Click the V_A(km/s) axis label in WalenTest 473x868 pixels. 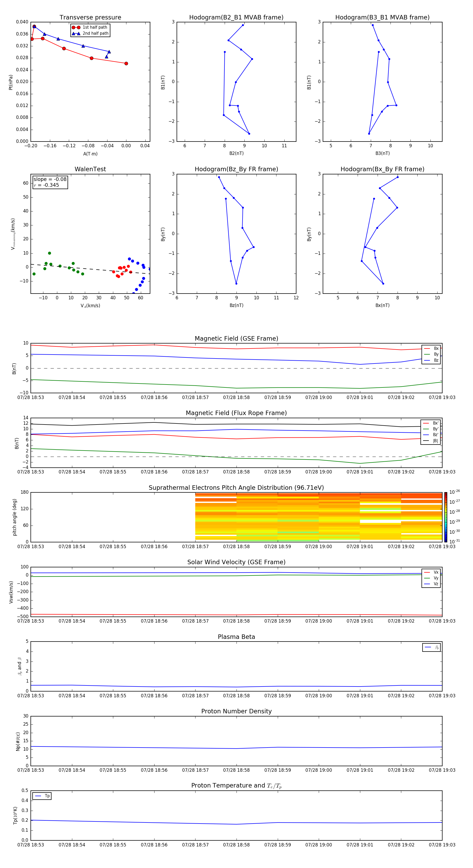point(90,306)
